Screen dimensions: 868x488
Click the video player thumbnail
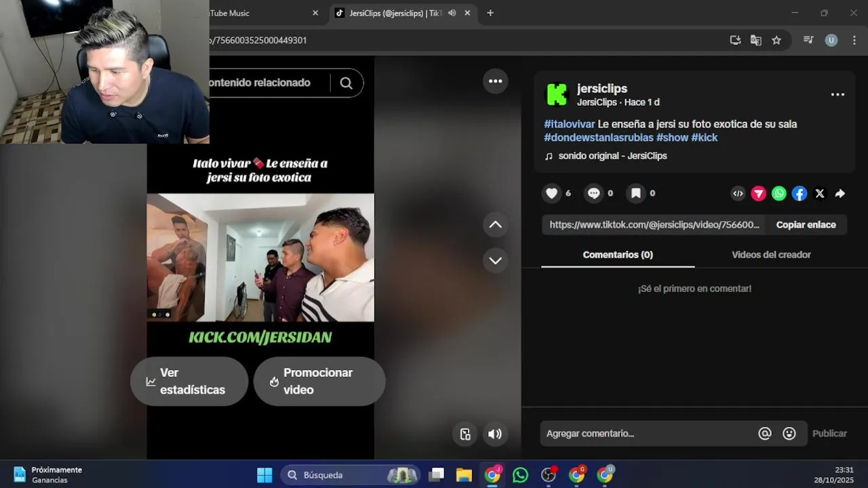(x=260, y=257)
